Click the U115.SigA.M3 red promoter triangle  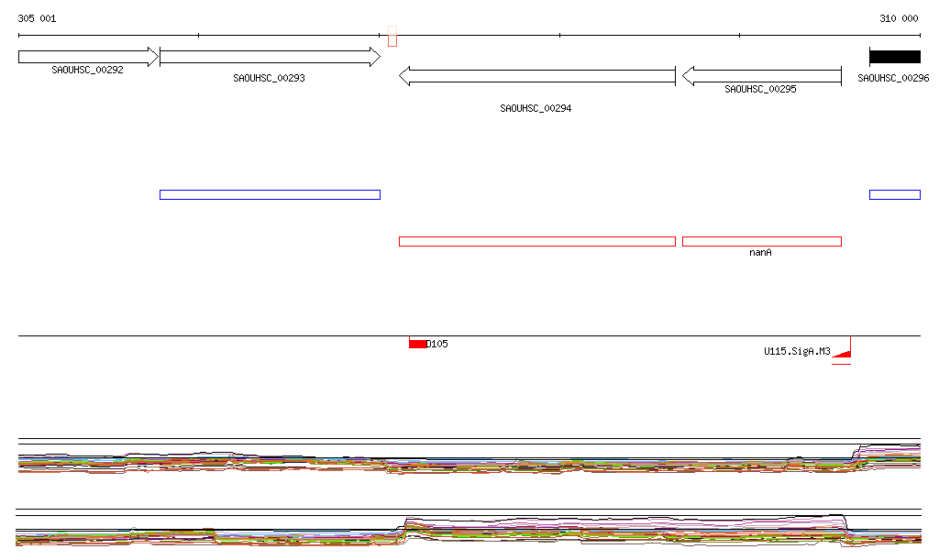pos(842,354)
